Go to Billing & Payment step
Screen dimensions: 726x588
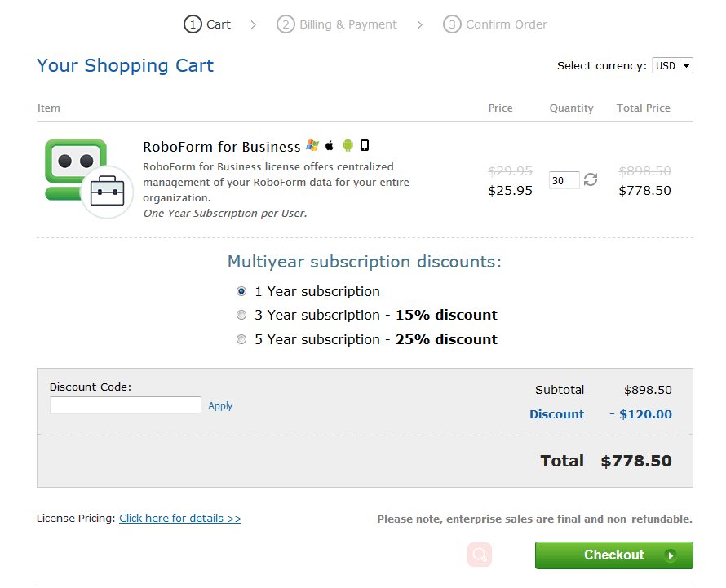(348, 24)
